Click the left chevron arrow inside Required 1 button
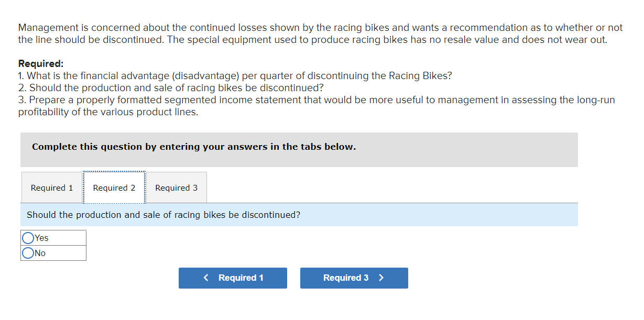Screen dimensions: 644x320 (x=206, y=278)
